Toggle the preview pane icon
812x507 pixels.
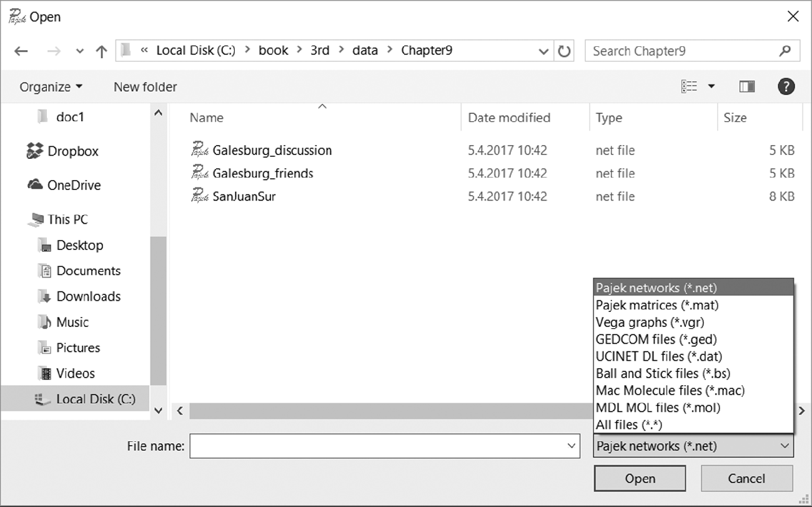(746, 87)
